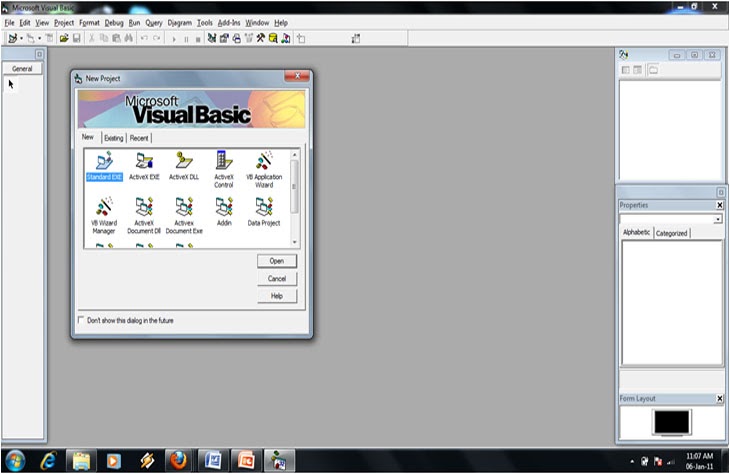The height and width of the screenshot is (474, 730).
Task: Click the Toolbox hammer-and-wrench icon
Action: tap(261, 39)
